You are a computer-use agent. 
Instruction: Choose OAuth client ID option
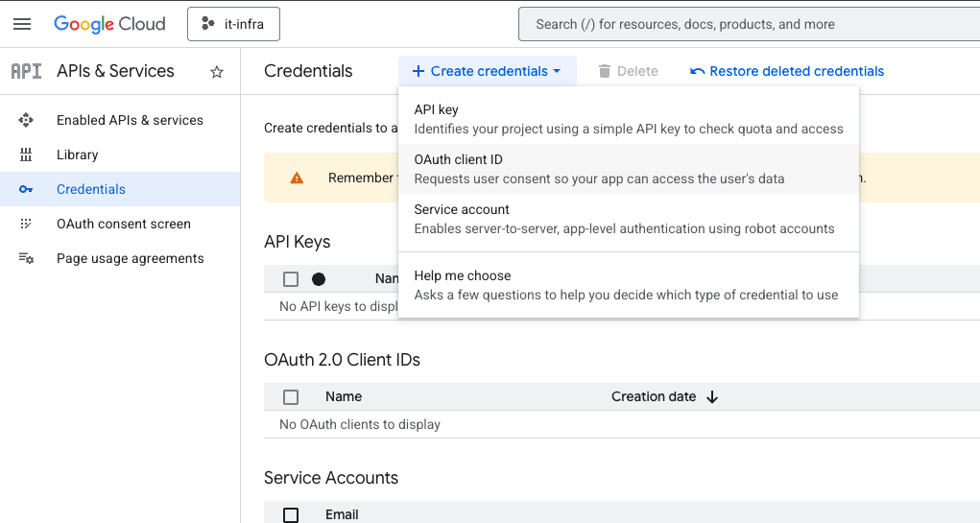[x=629, y=169]
